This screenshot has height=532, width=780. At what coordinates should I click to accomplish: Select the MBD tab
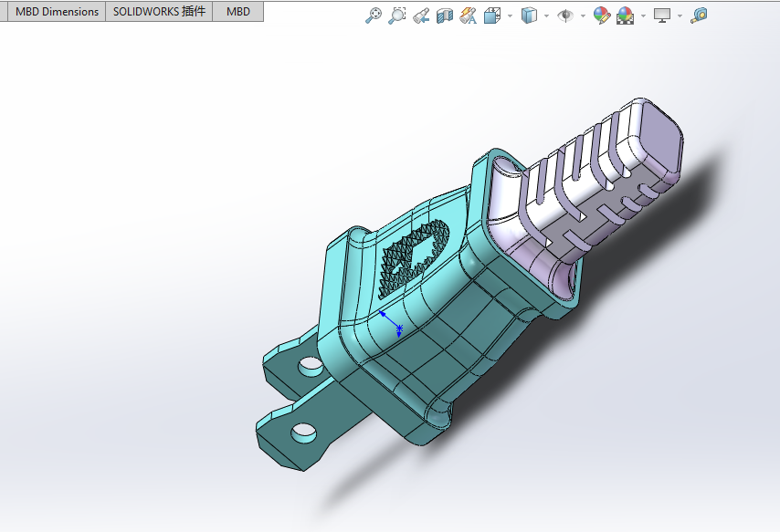(237, 12)
